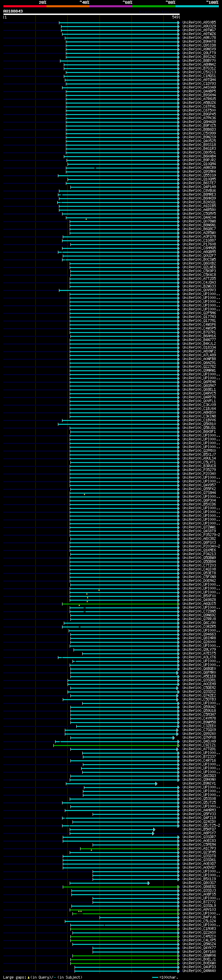Image resolution: width=222 pixels, height=980 pixels.
Task: Select label UniRef100_Q99260
Action: coord(199,734)
